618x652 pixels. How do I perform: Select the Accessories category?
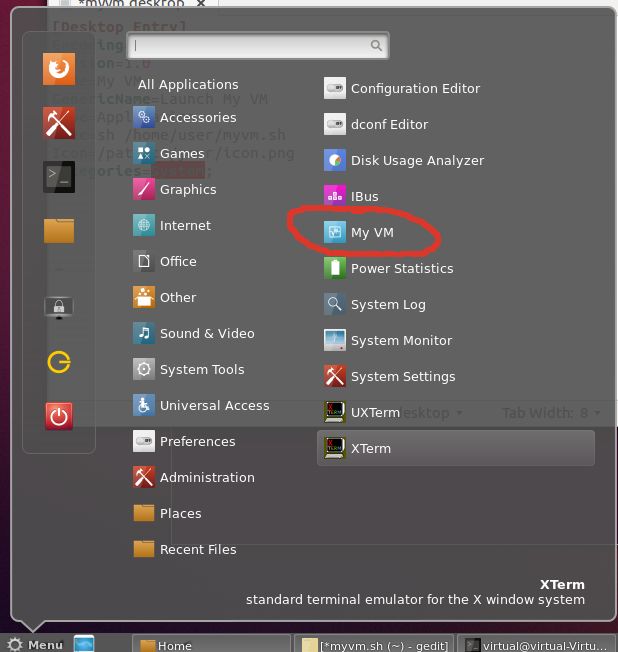185,117
